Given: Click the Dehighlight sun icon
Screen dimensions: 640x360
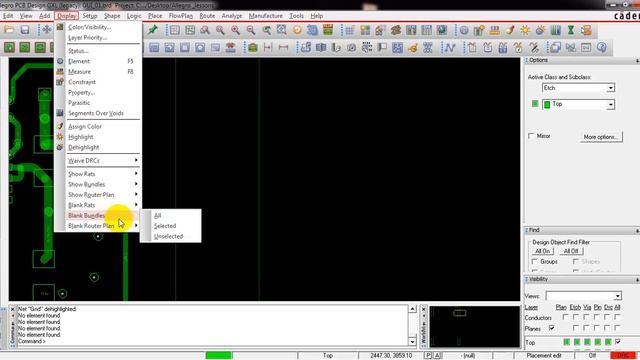Looking at the screenshot, I should (540, 30).
